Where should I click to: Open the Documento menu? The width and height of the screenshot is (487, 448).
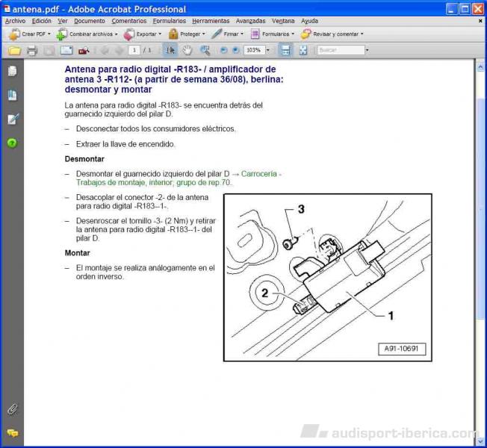click(90, 21)
